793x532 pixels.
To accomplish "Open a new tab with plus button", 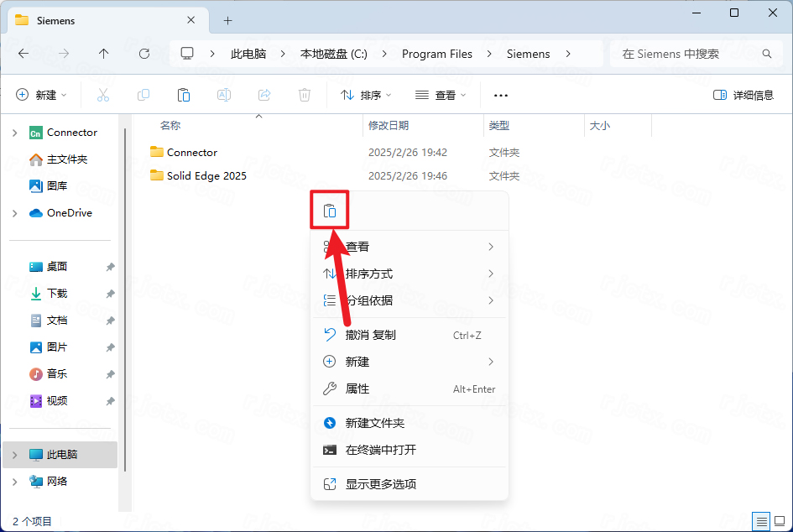I will pos(227,20).
